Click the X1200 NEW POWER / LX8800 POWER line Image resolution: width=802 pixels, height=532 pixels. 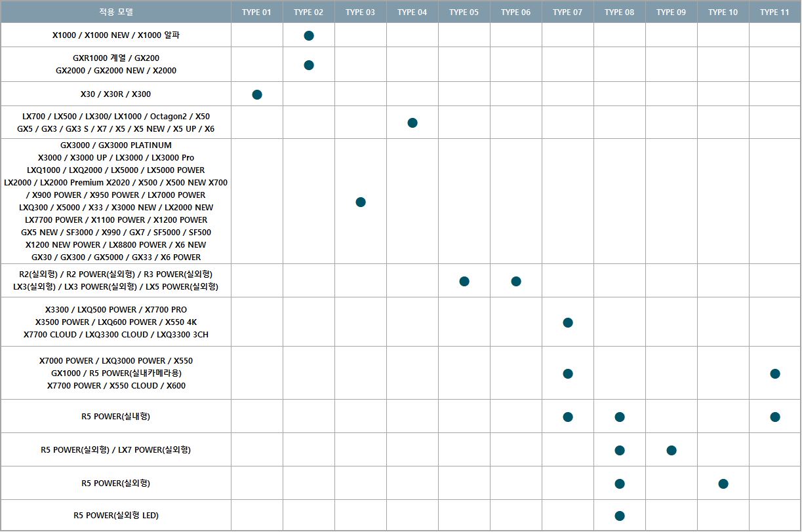click(x=116, y=245)
